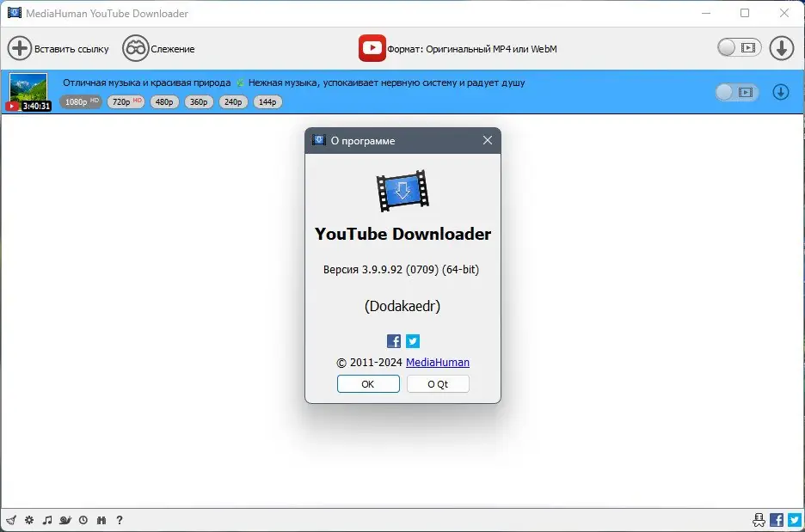805x532 pixels.
Task: Toggle the global video mode switch in toolbar
Action: [x=739, y=48]
